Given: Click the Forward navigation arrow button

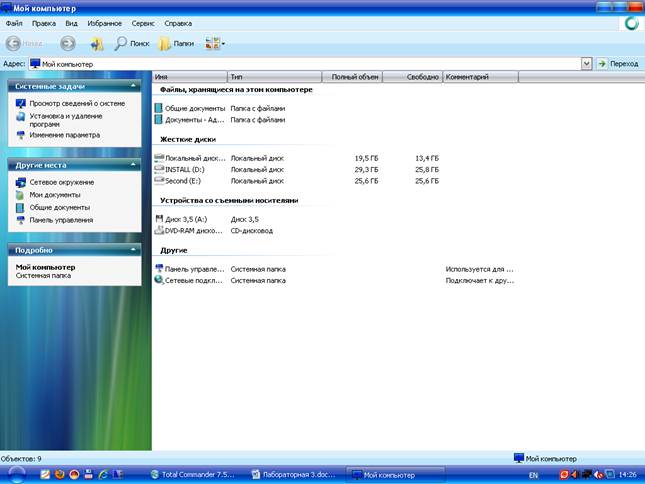Looking at the screenshot, I should click(68, 43).
